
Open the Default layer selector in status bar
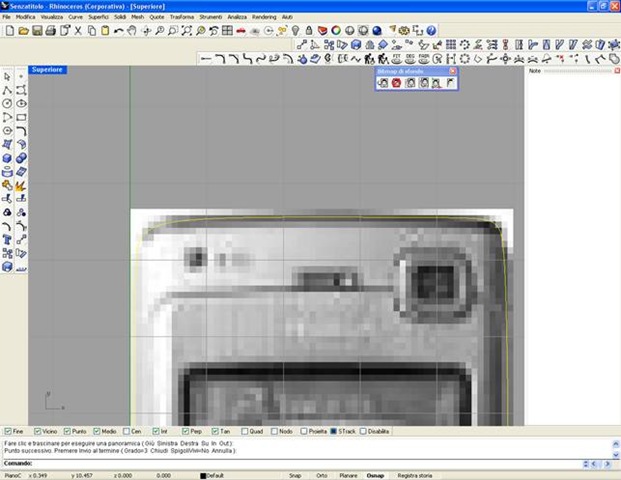(222, 475)
